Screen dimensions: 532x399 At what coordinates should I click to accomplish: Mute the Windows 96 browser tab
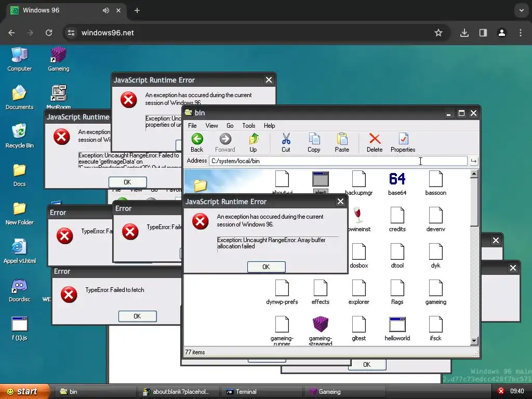(106, 10)
